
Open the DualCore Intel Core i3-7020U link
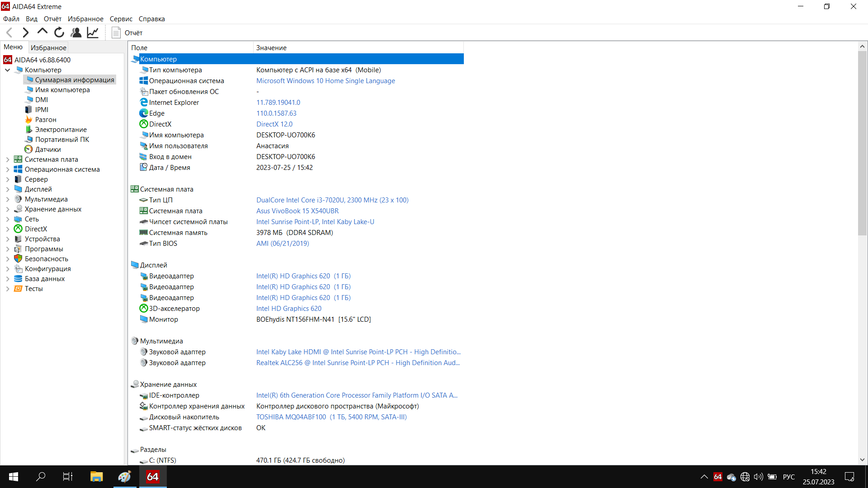(332, 200)
